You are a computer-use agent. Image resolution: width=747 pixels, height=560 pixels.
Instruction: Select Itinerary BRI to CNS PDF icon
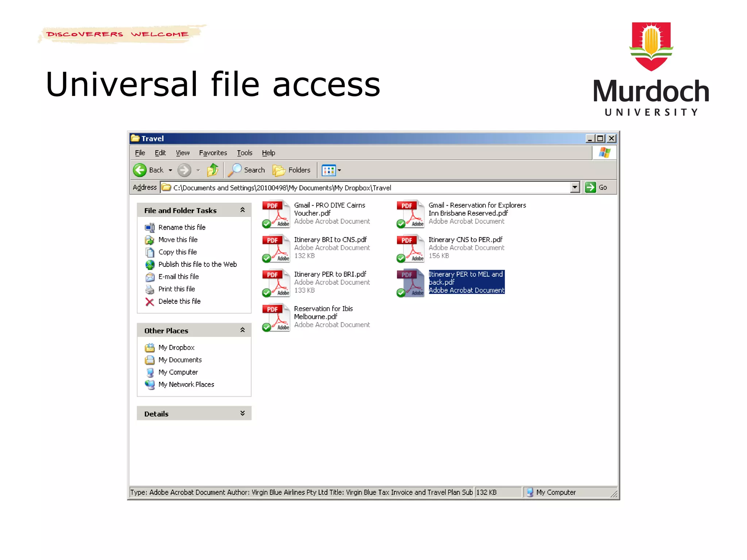point(276,248)
